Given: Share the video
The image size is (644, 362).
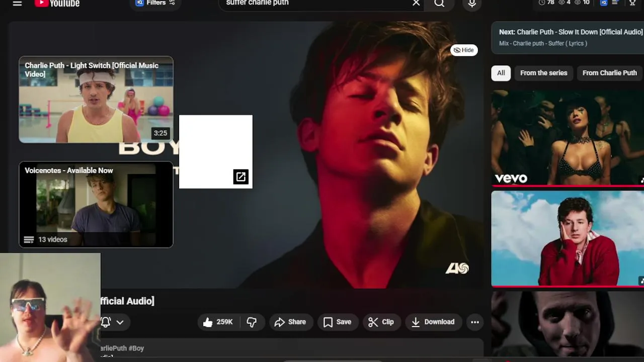Looking at the screenshot, I should point(290,322).
